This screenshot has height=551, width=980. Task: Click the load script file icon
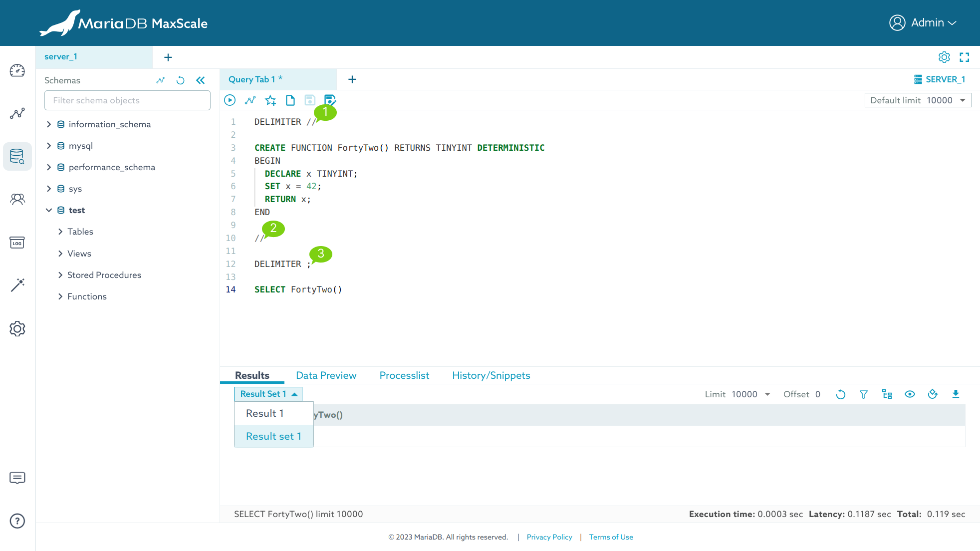290,100
